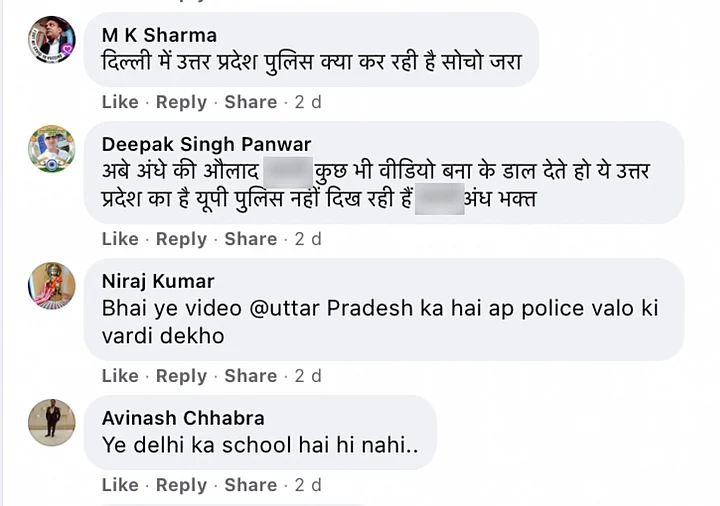Click Niraj Kumar's profile photo

51,286
